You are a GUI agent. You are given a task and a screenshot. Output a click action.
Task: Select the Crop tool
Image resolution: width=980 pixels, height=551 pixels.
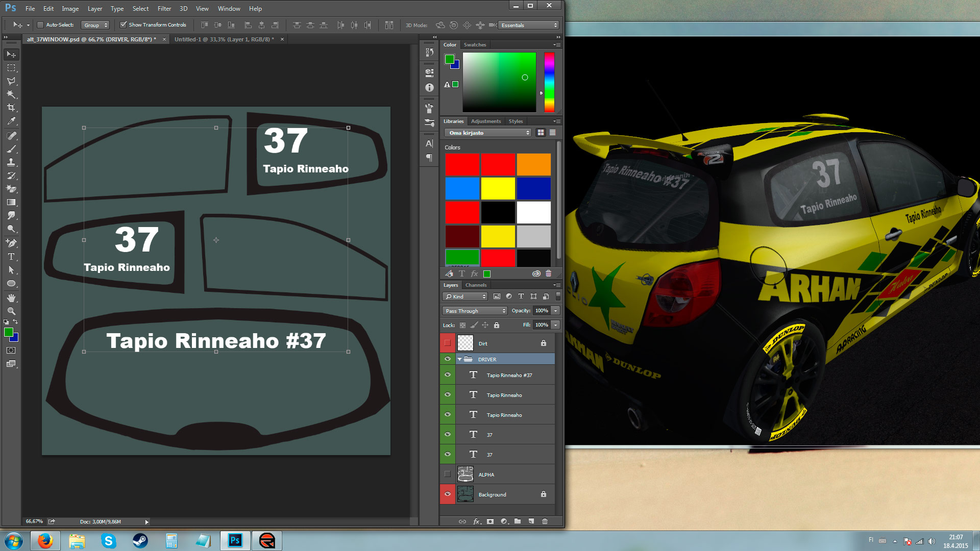[x=11, y=107]
